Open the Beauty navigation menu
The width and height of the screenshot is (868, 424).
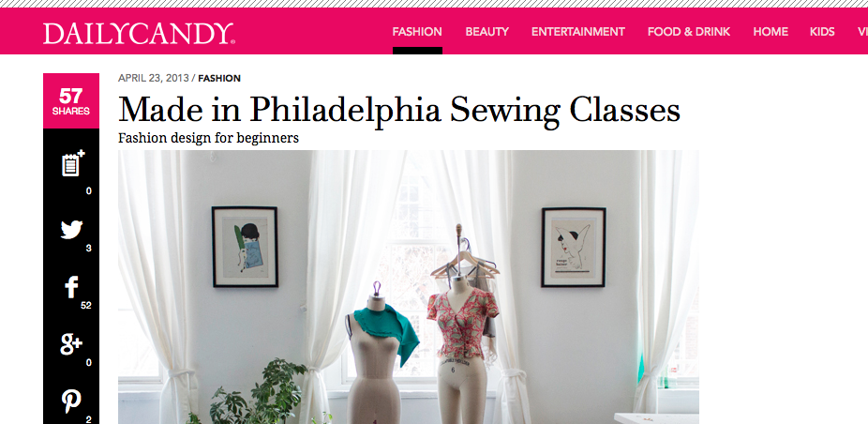coord(486,32)
